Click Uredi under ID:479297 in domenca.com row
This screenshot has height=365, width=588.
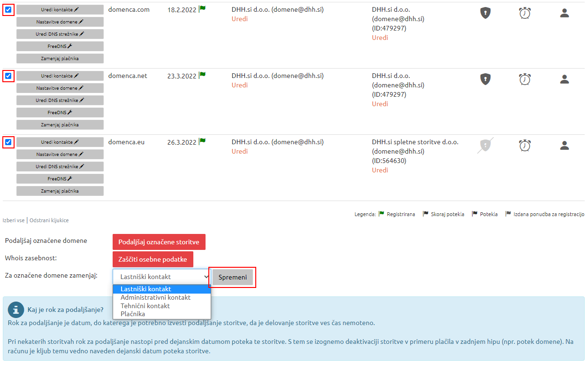(380, 38)
